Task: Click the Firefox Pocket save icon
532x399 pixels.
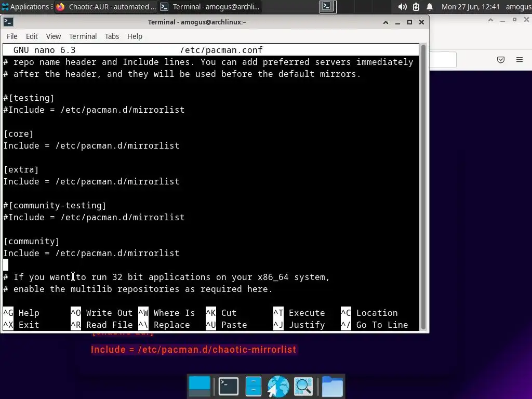Action: (501, 60)
